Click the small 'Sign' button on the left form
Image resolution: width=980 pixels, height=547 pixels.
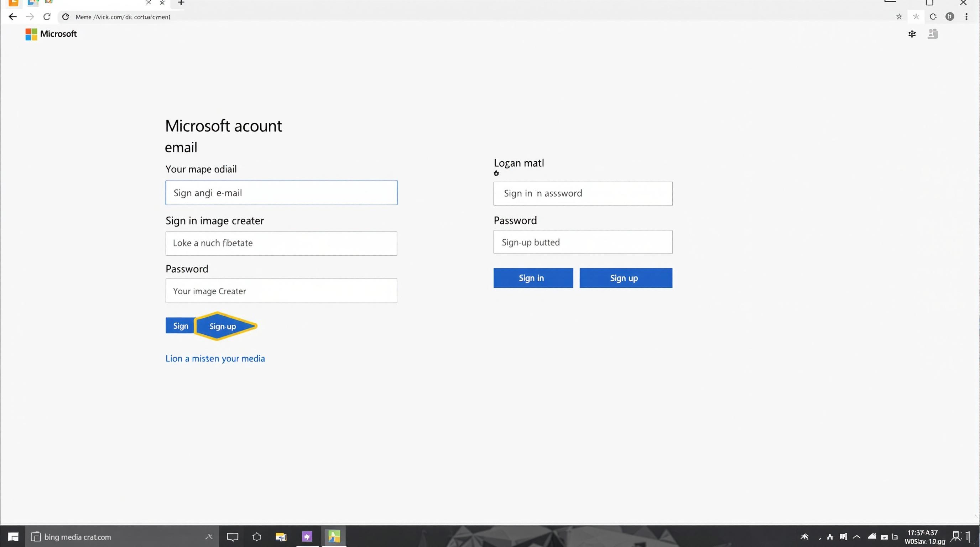pyautogui.click(x=180, y=325)
